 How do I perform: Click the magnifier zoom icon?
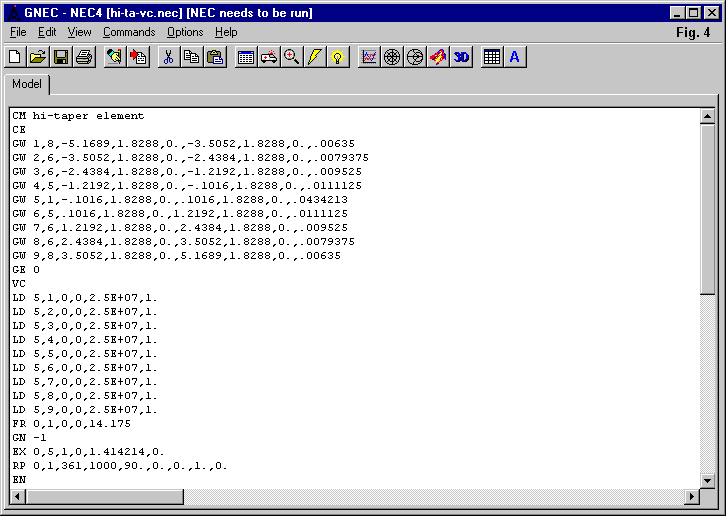(291, 57)
